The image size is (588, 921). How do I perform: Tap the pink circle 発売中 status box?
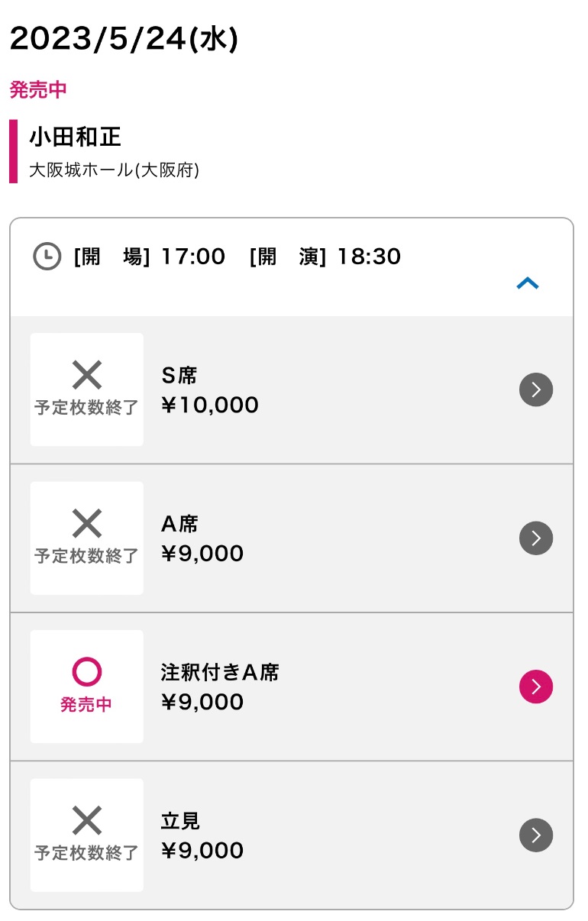coord(87,687)
